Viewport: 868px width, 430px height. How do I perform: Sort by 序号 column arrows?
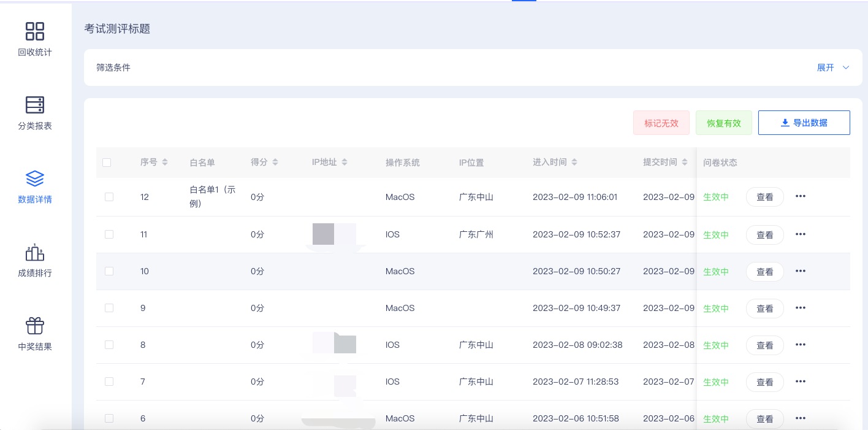165,163
